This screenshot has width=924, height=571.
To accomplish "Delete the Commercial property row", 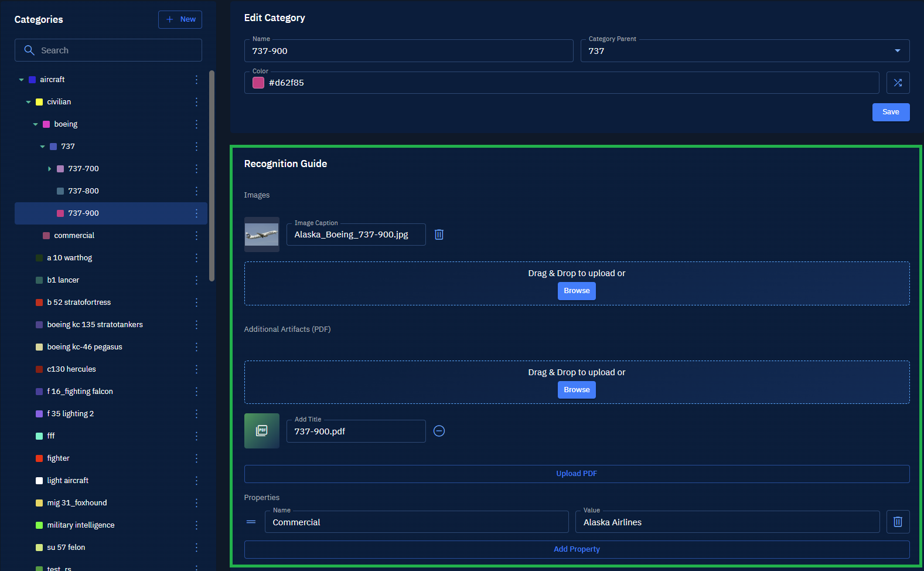I will 897,522.
